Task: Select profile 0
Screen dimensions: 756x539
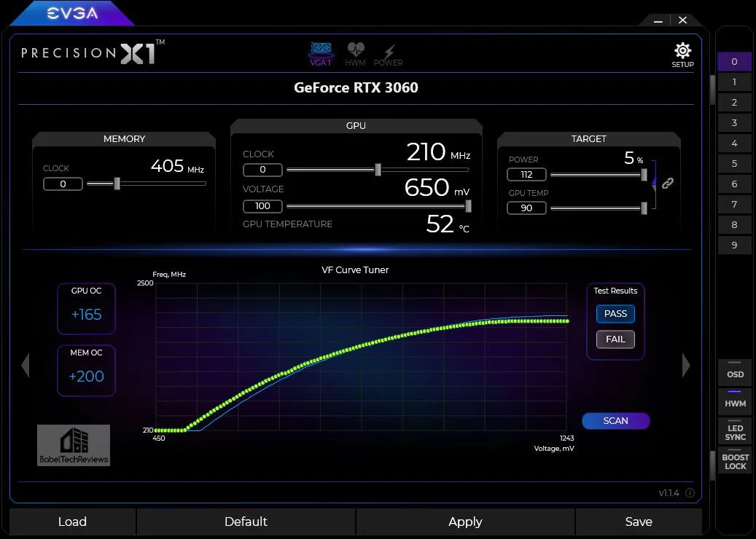Action: [734, 62]
